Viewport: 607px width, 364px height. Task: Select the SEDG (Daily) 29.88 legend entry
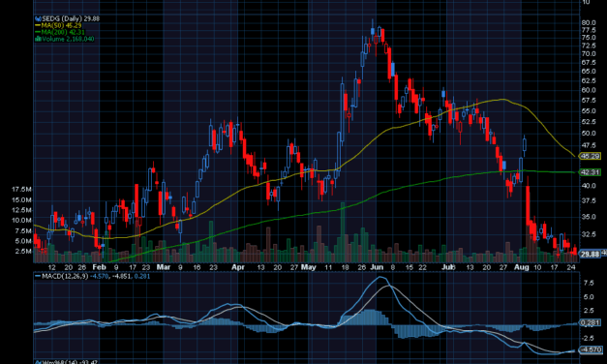(x=71, y=18)
